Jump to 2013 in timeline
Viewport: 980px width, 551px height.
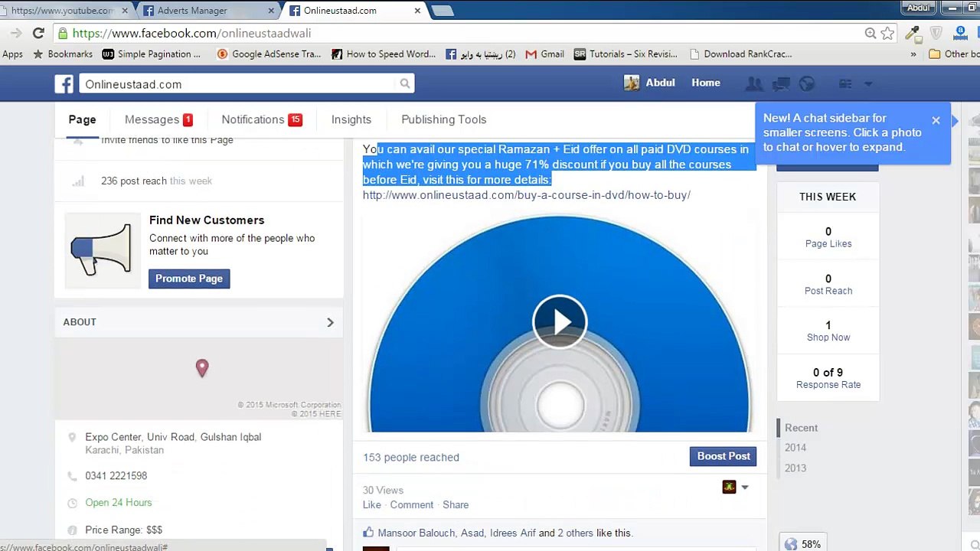[x=795, y=468]
